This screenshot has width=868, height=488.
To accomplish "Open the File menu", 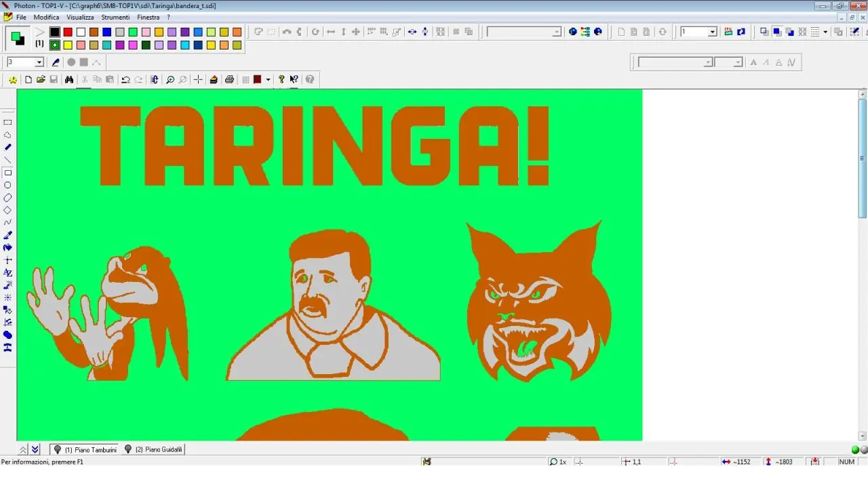I will click(21, 17).
